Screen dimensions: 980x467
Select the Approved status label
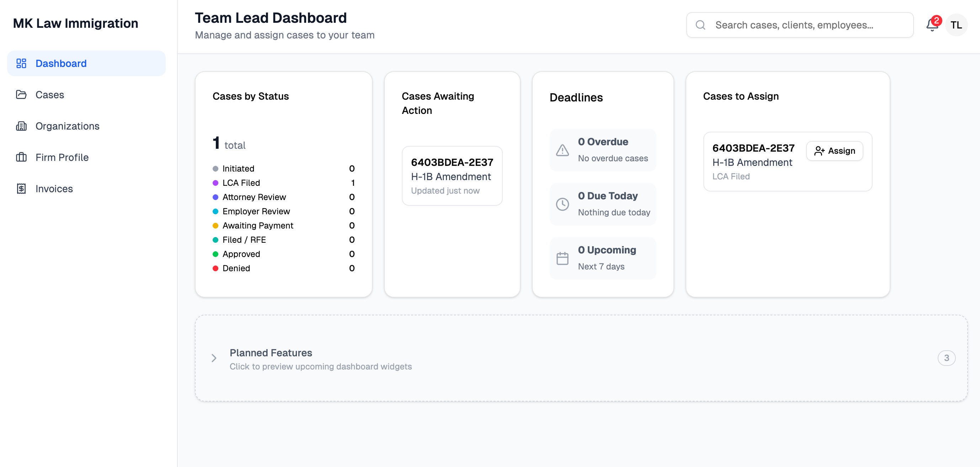(x=241, y=254)
